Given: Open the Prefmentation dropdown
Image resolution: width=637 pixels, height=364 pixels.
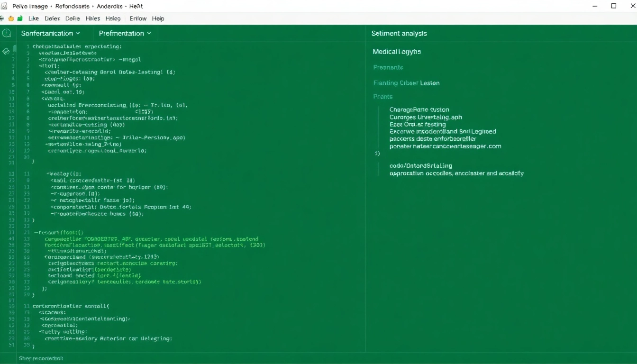Looking at the screenshot, I should [125, 33].
